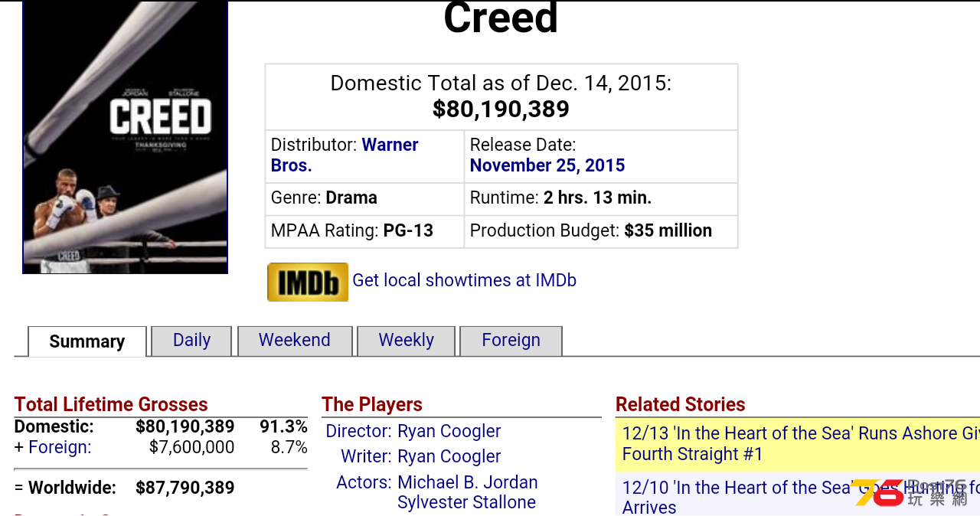
Task: Select the Summary tab
Action: (x=87, y=341)
